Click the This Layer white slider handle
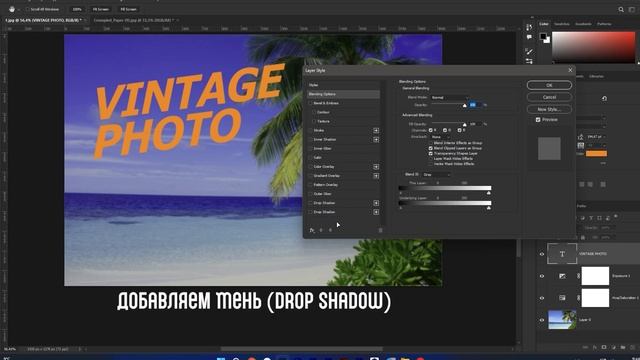 [x=489, y=193]
